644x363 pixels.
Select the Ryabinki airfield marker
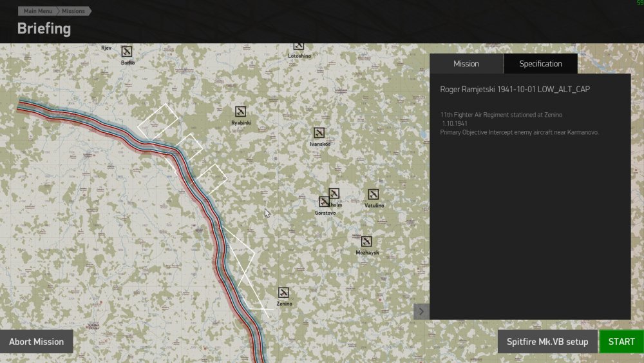240,112
